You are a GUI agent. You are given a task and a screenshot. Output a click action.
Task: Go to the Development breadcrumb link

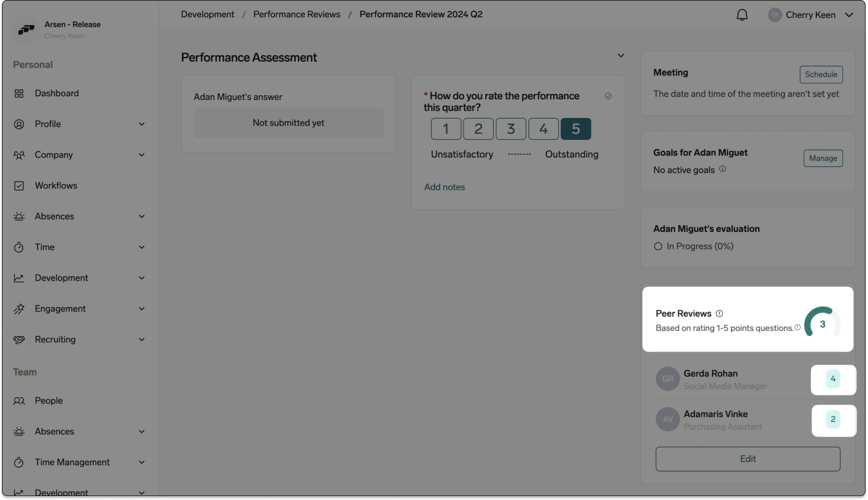tap(207, 14)
